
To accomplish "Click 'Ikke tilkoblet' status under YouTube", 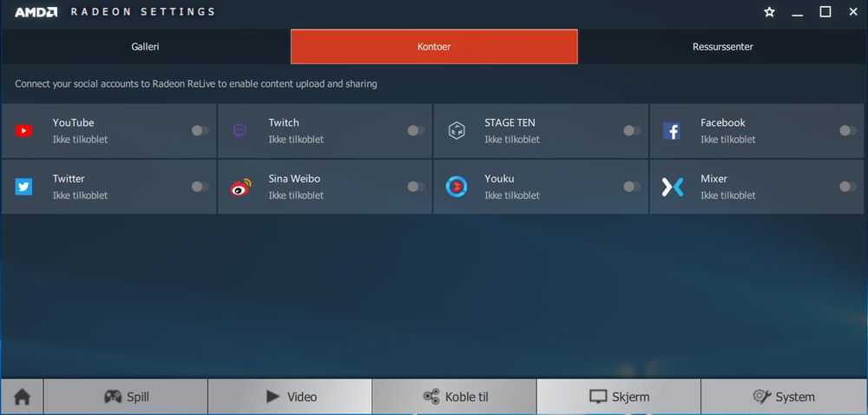I will pyautogui.click(x=80, y=140).
